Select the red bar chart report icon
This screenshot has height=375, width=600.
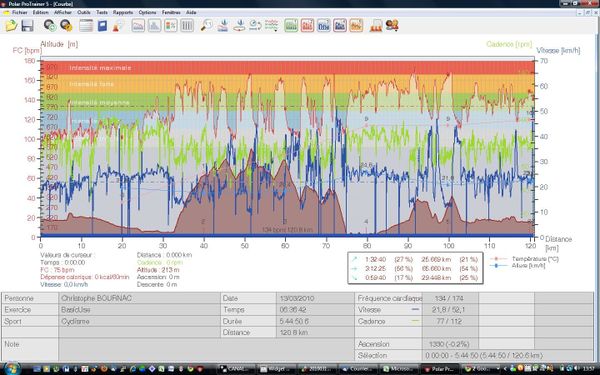[x=307, y=26]
